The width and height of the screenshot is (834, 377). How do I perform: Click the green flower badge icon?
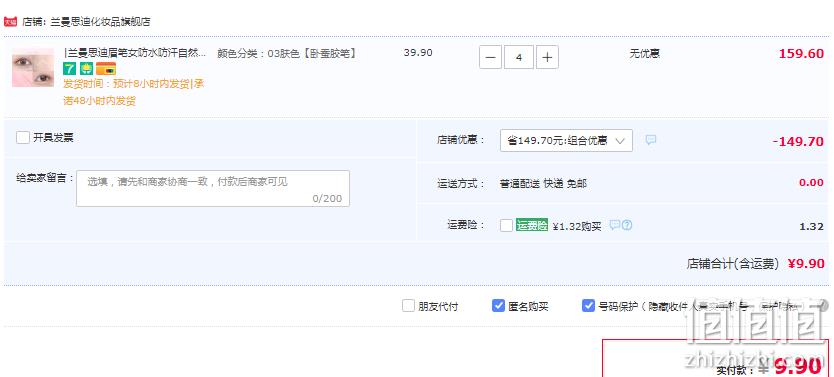click(86, 69)
